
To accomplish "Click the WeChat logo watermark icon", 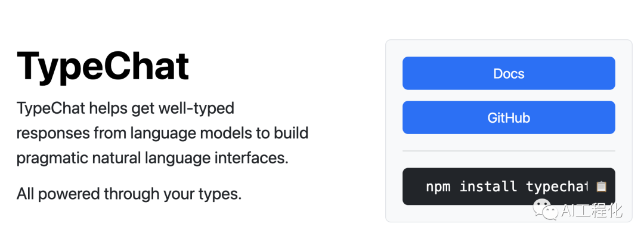I will (x=544, y=209).
